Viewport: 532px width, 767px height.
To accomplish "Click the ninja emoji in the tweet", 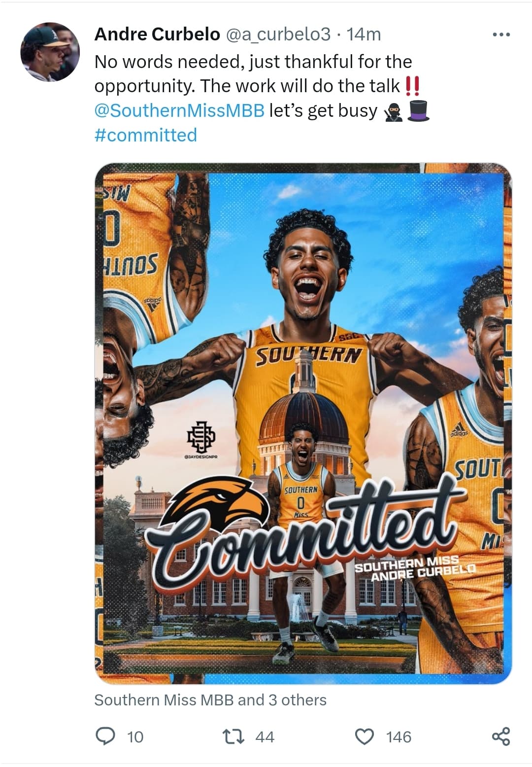I will 394,111.
